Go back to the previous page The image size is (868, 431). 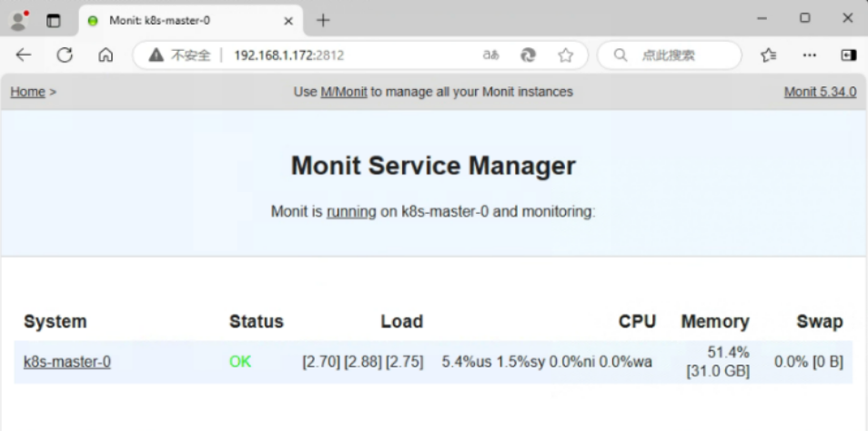click(x=24, y=55)
